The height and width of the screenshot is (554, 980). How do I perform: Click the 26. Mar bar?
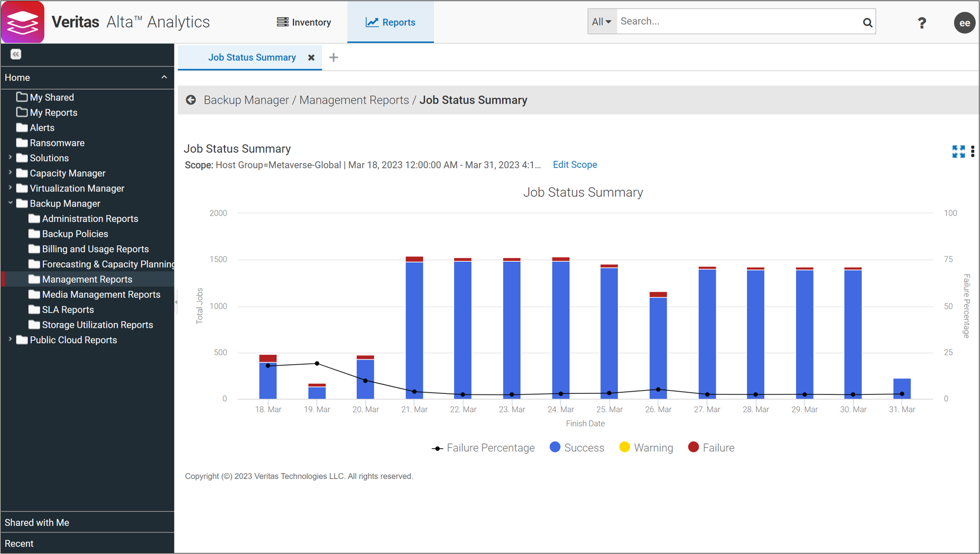(x=658, y=345)
